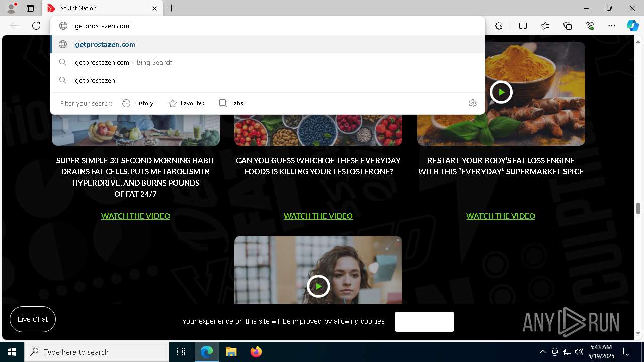
Task: Click the browser profile icon
Action: pyautogui.click(x=11, y=8)
